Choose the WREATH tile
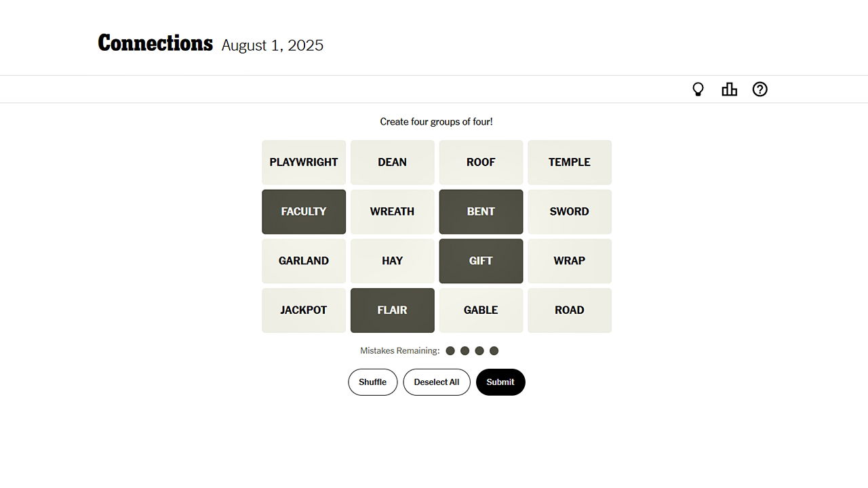Screen dimensions: 868x488 pos(393,211)
